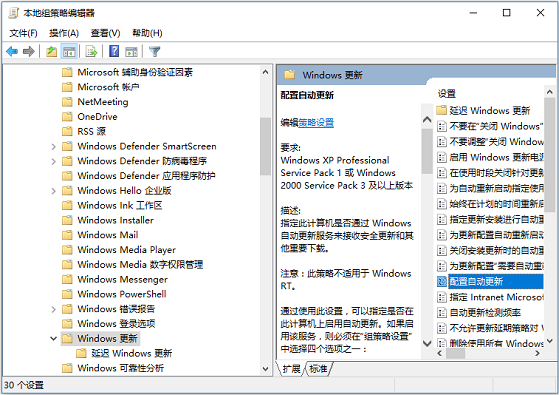Collapse the Windows 更新 tree node
This screenshot has width=559, height=395.
click(x=53, y=338)
